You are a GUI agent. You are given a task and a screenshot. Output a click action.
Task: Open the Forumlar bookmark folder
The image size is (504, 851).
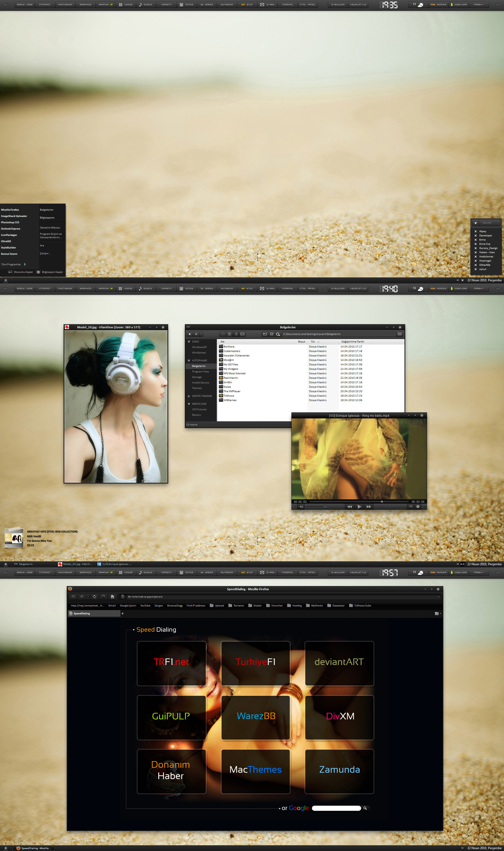coord(274,605)
